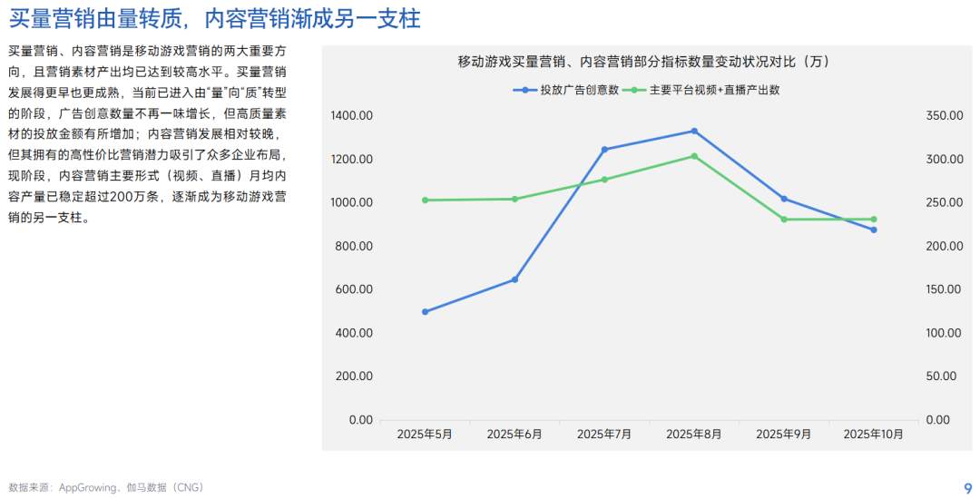This screenshot has width=980, height=499.
Task: Click the blue data point at 2025年5月
Action: [x=425, y=311]
